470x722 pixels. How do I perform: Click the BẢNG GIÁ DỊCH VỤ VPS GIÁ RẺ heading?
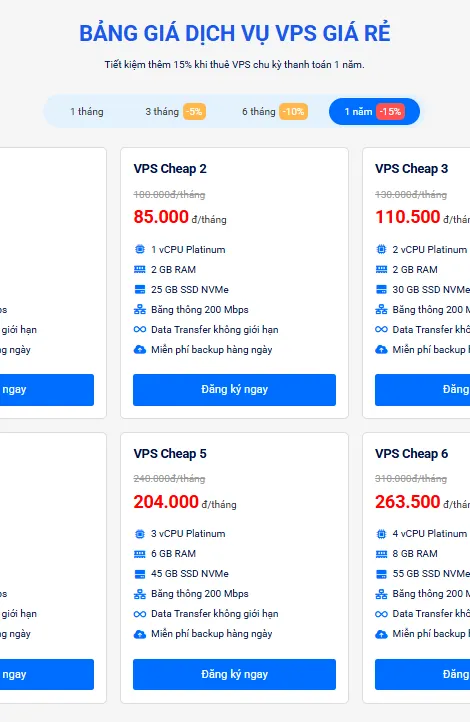pyautogui.click(x=235, y=33)
